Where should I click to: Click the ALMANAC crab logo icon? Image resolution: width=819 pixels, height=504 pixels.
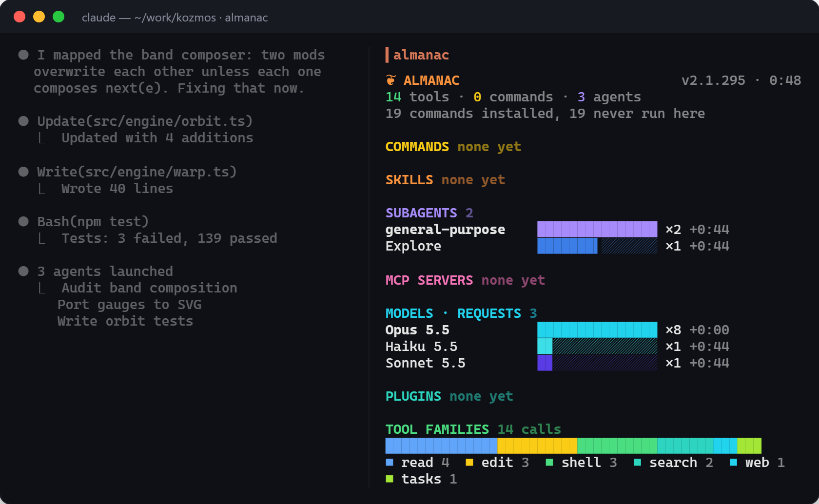pyautogui.click(x=390, y=80)
